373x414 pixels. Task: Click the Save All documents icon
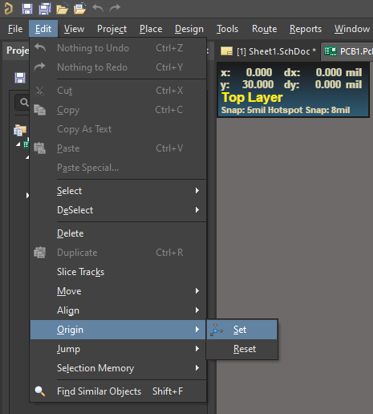45,8
